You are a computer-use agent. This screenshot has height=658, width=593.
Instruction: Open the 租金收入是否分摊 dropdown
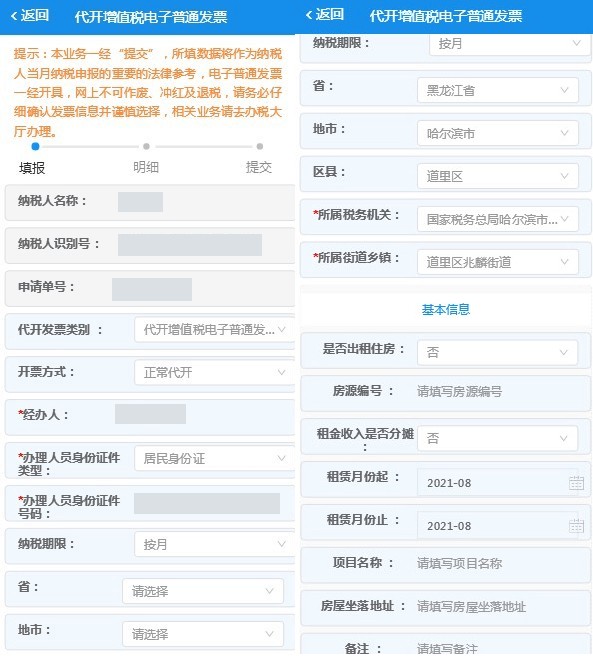497,439
